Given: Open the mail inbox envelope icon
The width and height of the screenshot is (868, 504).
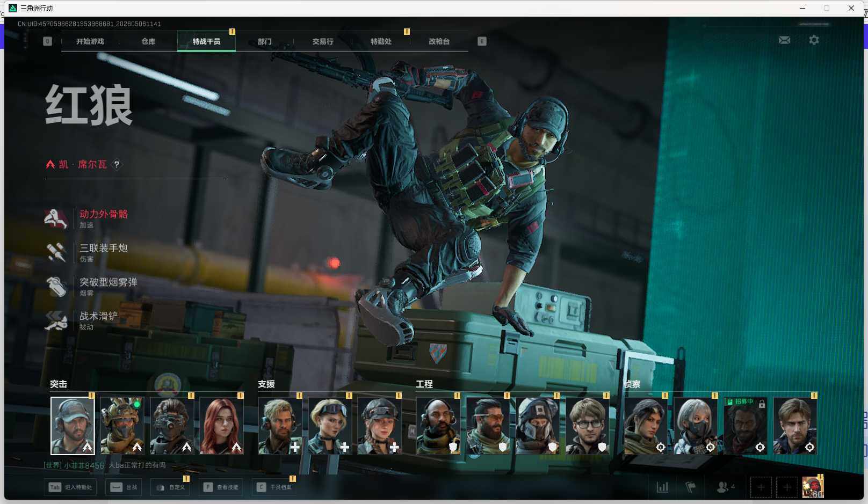Looking at the screenshot, I should pyautogui.click(x=784, y=40).
